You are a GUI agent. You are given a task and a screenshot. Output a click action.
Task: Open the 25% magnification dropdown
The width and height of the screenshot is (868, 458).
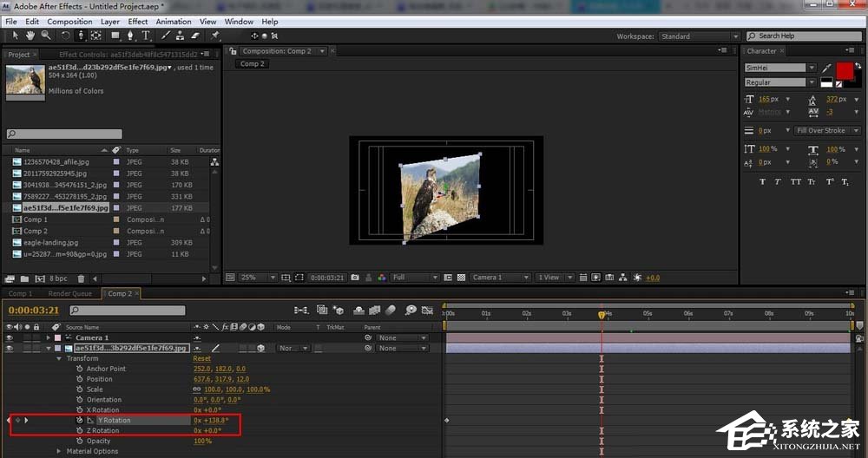click(x=257, y=278)
